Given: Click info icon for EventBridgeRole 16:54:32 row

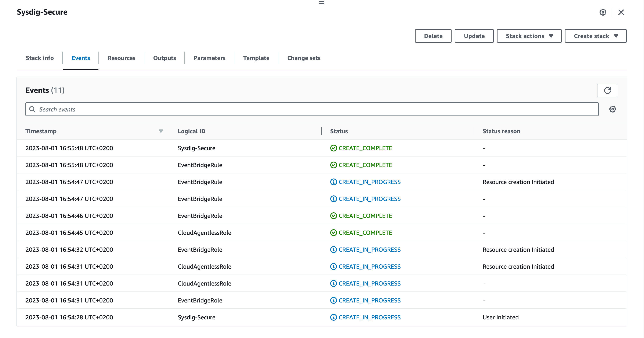Looking at the screenshot, I should (x=333, y=250).
